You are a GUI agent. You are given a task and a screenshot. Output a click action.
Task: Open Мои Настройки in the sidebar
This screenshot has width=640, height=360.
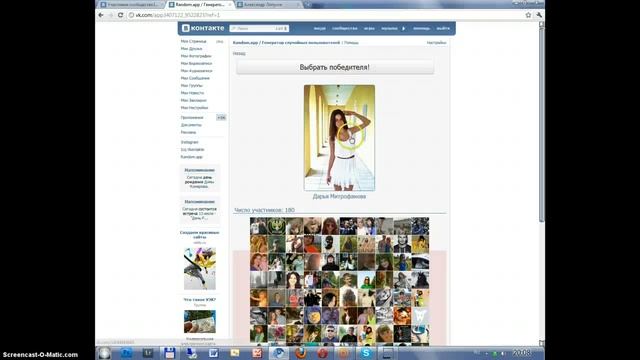[x=194, y=107]
